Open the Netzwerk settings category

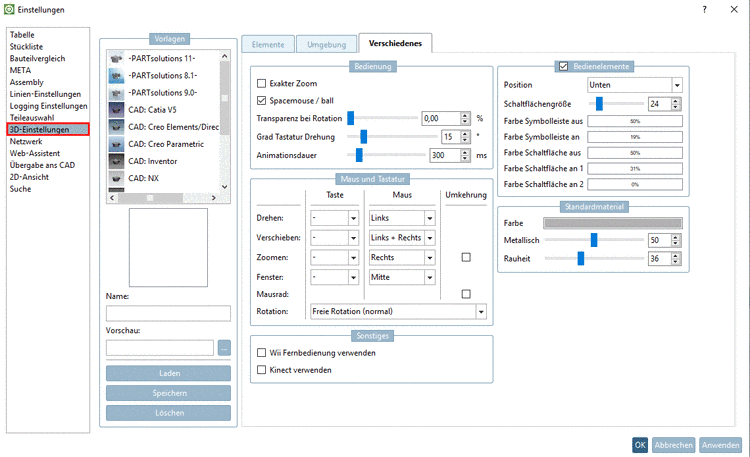[26, 142]
